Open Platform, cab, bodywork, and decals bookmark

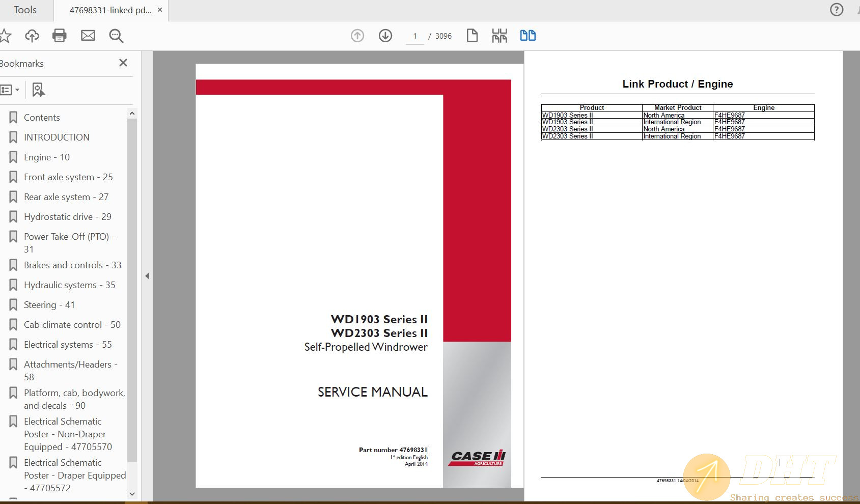74,399
